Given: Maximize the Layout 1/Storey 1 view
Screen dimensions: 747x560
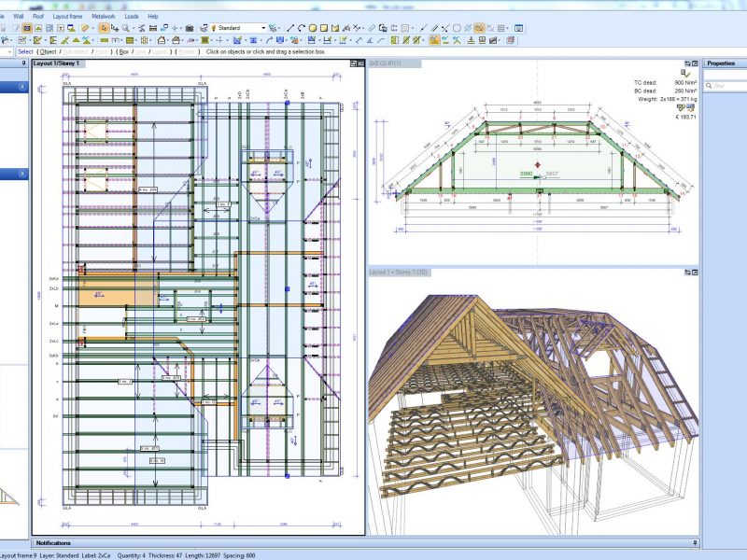Looking at the screenshot, I should click(359, 63).
